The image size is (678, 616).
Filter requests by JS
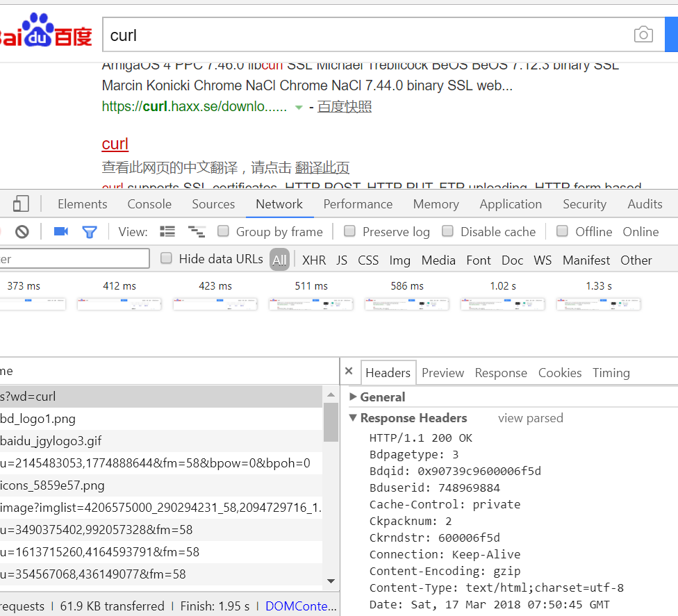(342, 260)
